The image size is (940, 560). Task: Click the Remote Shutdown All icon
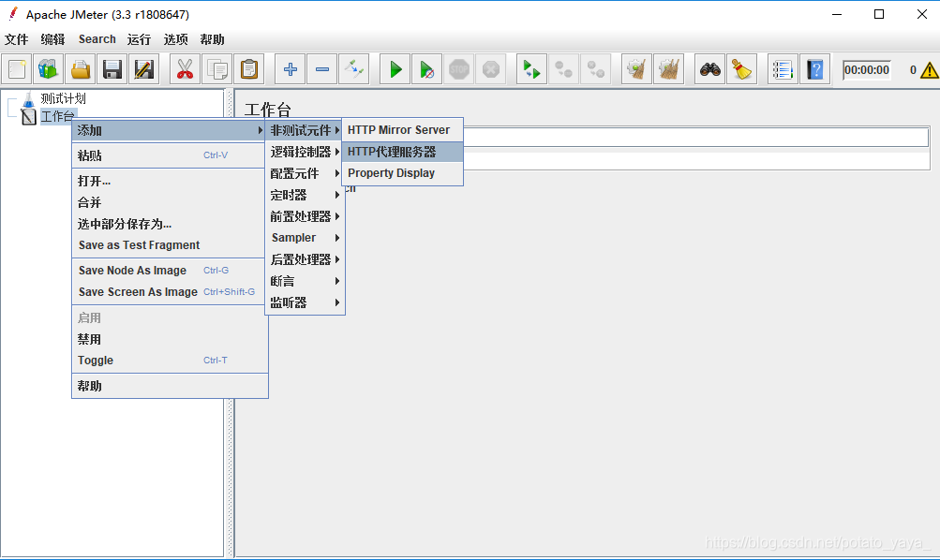[x=595, y=69]
